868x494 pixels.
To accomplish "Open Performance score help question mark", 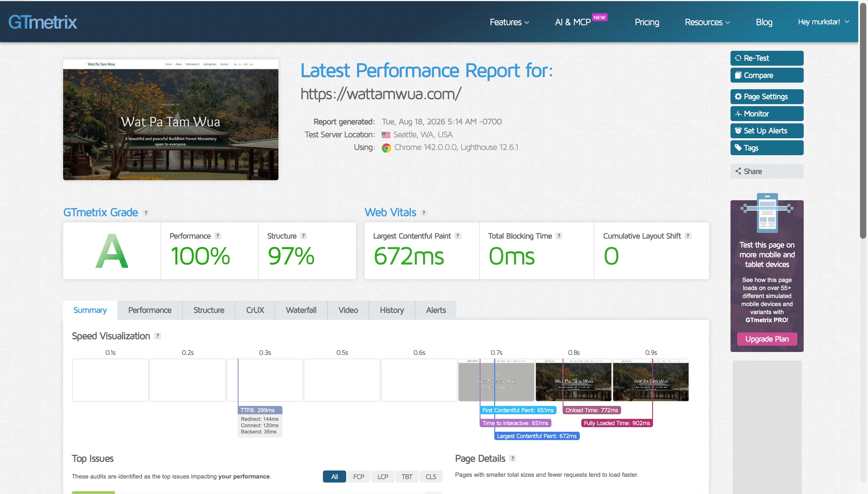I will (218, 236).
